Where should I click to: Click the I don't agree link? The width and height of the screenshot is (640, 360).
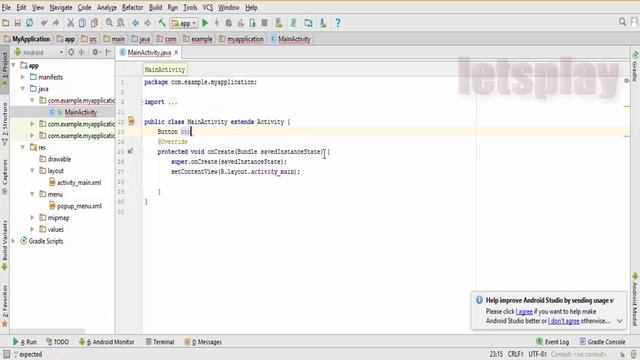coord(564,321)
